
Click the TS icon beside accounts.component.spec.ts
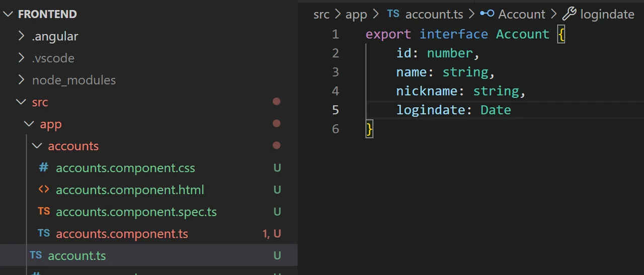click(44, 211)
